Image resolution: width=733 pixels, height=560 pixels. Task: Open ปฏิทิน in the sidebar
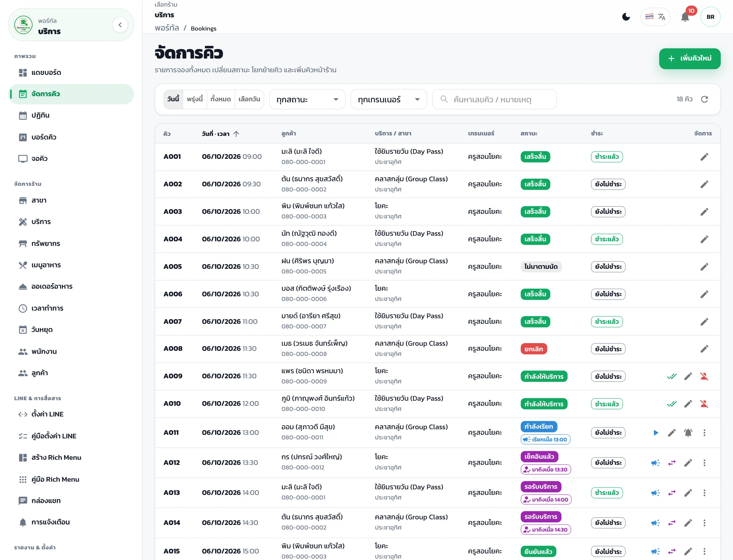click(x=71, y=115)
